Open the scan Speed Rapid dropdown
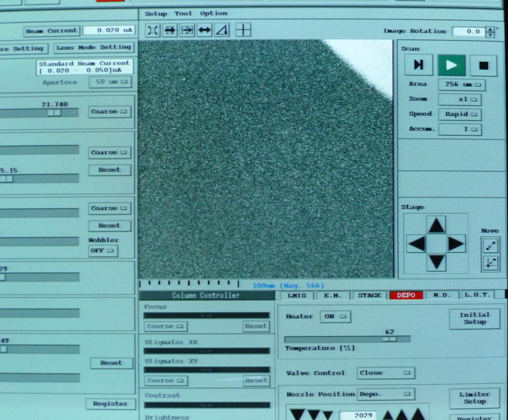 coord(459,114)
